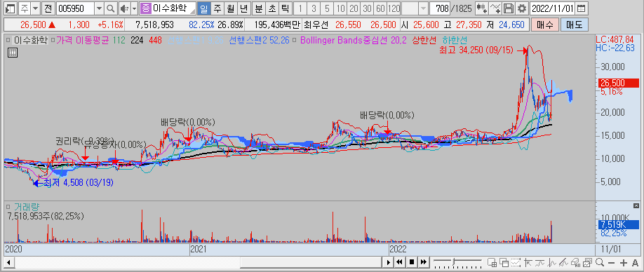Viewport: 644px width, 272px height.
Task: Open the stock search magnifier
Action: tap(111, 8)
